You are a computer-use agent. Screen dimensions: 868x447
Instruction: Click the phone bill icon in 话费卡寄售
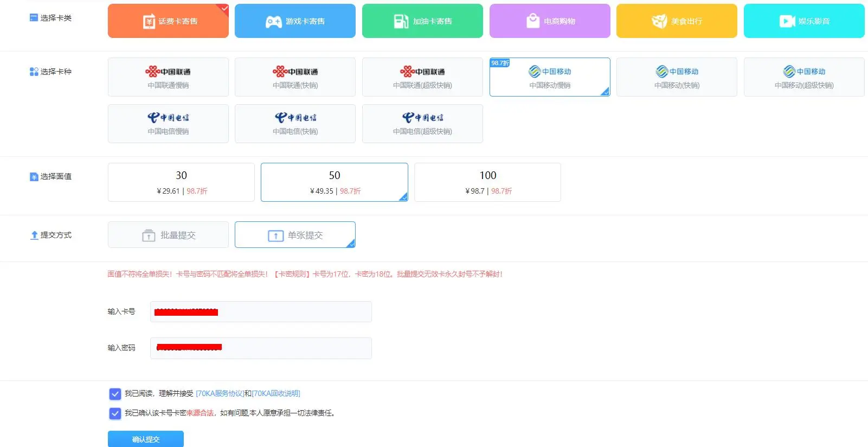click(149, 21)
